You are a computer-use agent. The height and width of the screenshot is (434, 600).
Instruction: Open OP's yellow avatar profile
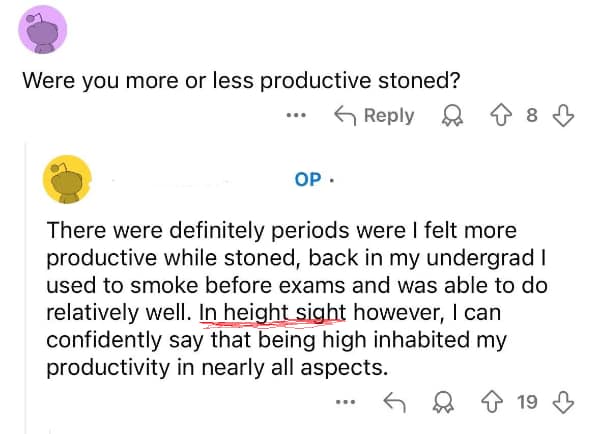(x=67, y=180)
